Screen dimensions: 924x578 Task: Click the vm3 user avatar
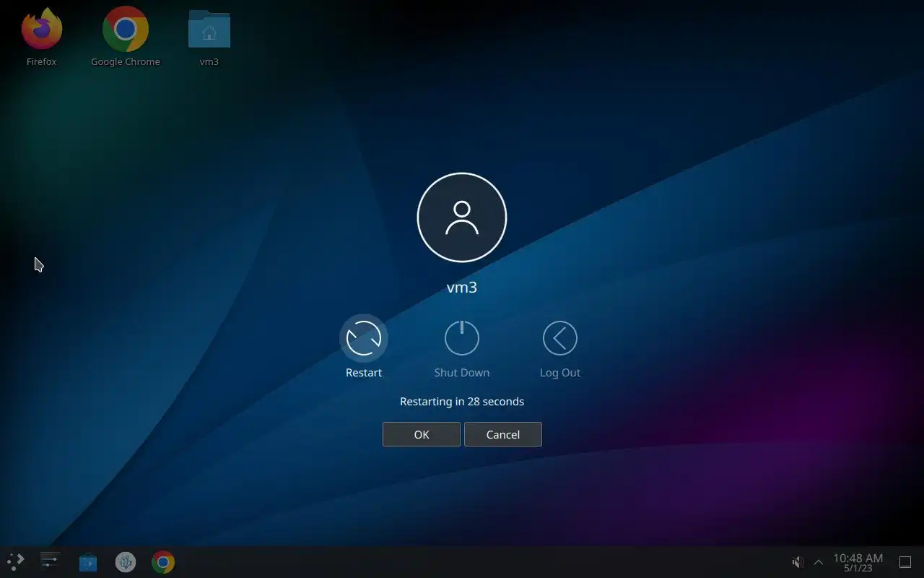tap(462, 217)
